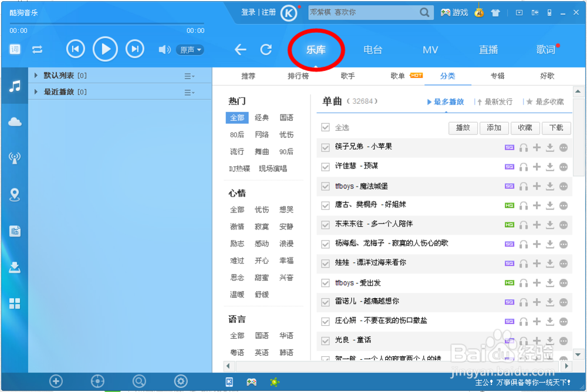
Task: Uncheck 娃娃 - 漂洋过海来看你 checkbox
Action: click(325, 263)
